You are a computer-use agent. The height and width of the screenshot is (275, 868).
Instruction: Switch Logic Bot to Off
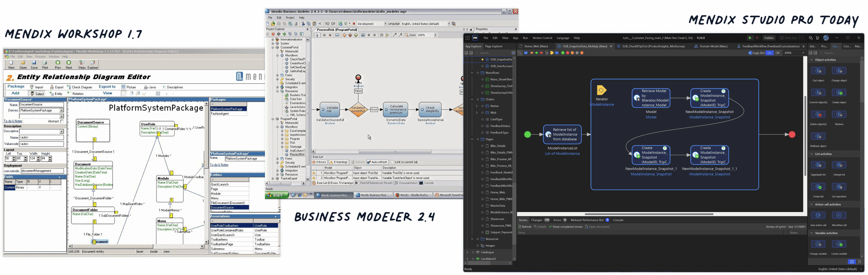click(x=778, y=53)
